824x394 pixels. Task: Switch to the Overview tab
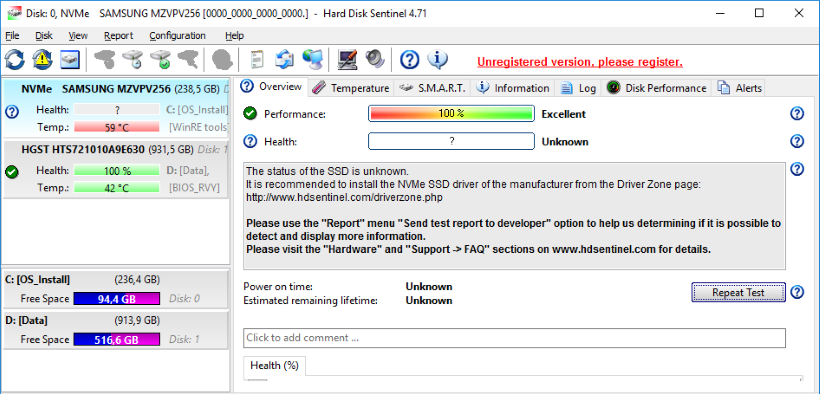(272, 86)
